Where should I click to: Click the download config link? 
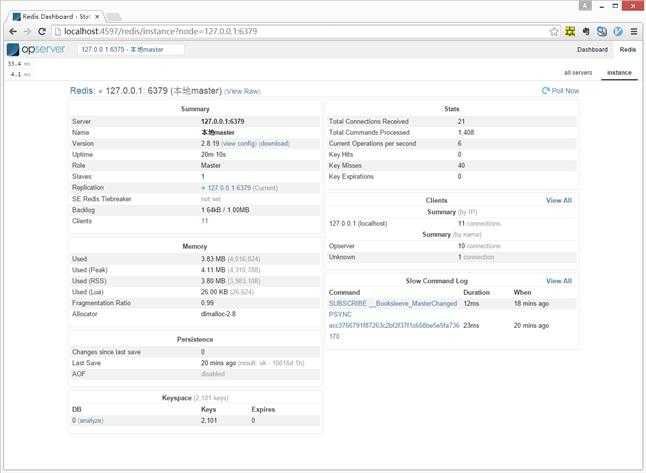[274, 143]
